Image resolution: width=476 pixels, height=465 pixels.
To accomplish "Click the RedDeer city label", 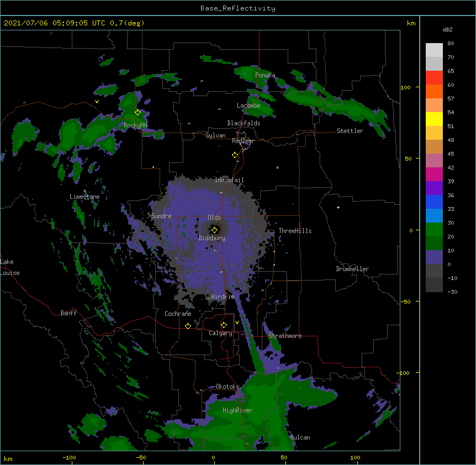I will coord(243,141).
